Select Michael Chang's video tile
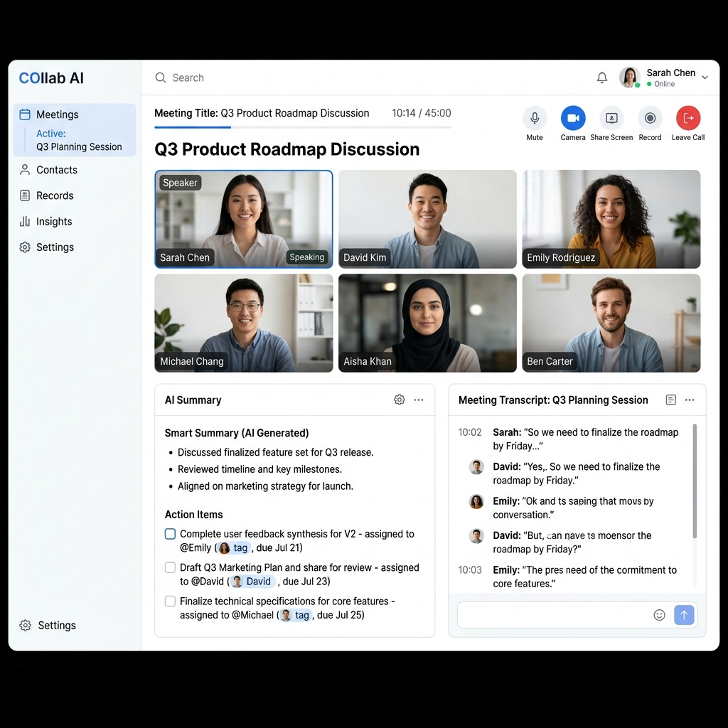728x728 pixels. 244,323
